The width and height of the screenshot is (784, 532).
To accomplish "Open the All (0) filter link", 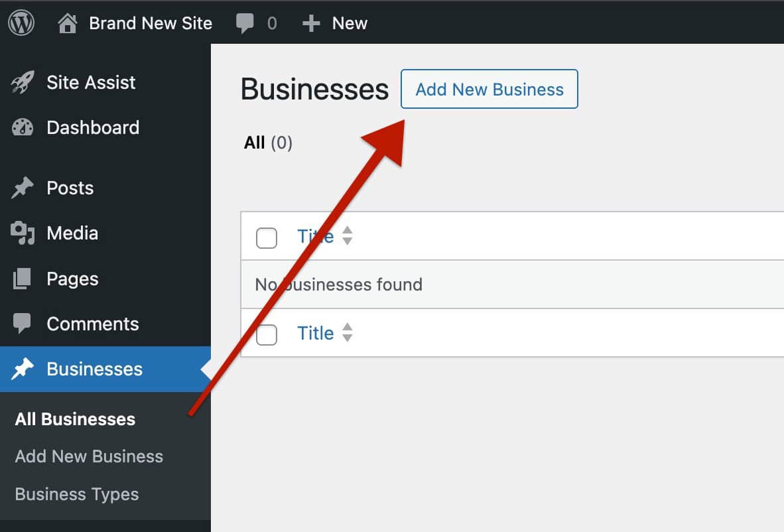I will pos(268,142).
